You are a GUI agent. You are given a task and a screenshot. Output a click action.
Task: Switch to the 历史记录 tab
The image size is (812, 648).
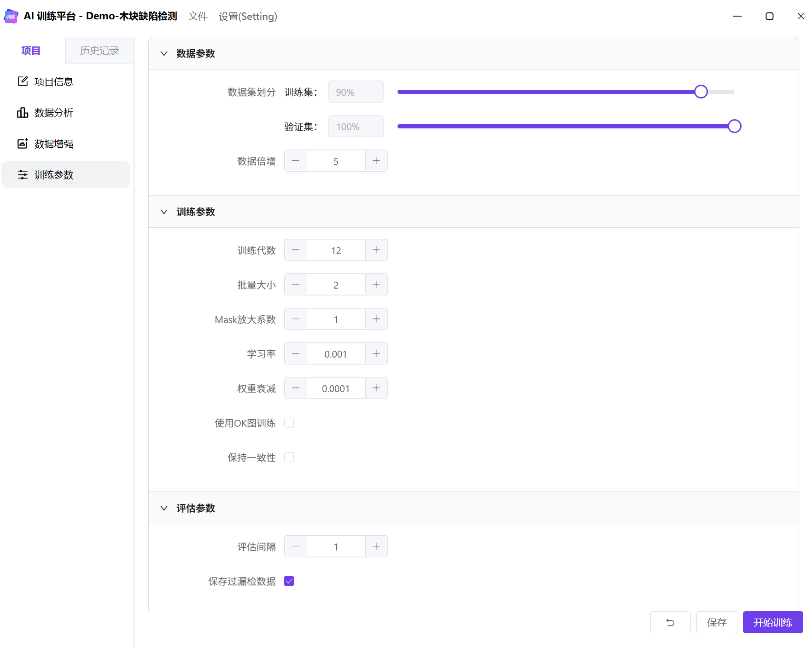[99, 51]
